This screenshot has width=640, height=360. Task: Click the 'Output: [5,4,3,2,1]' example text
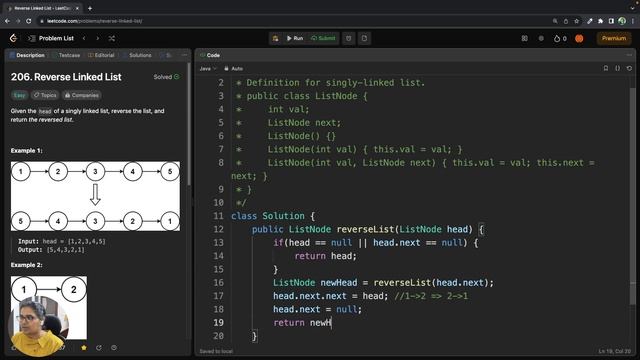(51, 250)
